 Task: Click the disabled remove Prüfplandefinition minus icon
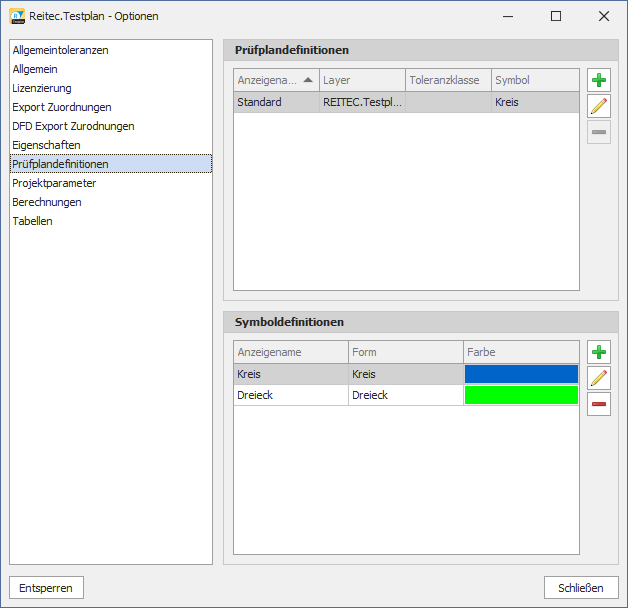click(x=599, y=132)
